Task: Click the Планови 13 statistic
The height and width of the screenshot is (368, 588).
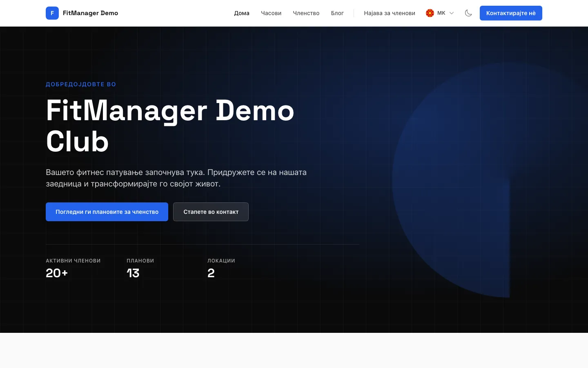Action: point(140,269)
